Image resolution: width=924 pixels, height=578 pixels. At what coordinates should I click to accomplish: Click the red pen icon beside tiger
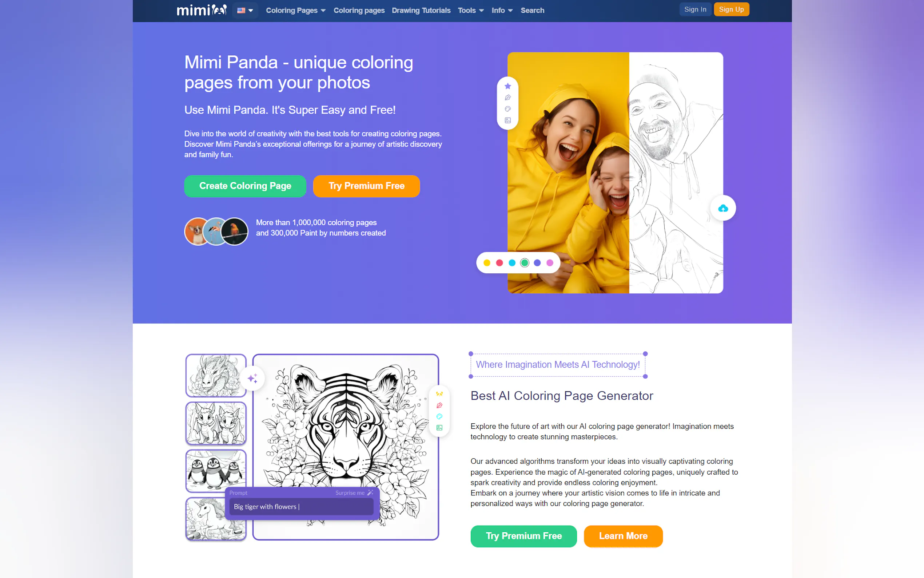tap(439, 405)
